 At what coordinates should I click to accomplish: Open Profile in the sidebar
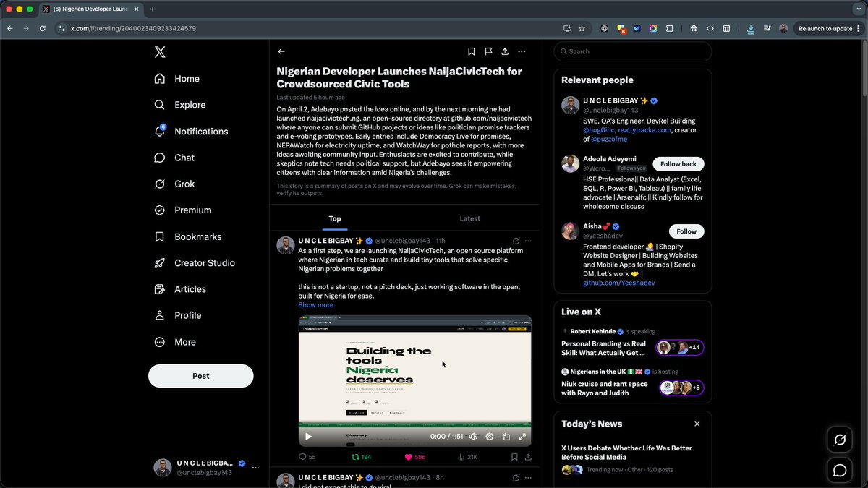pos(178,315)
